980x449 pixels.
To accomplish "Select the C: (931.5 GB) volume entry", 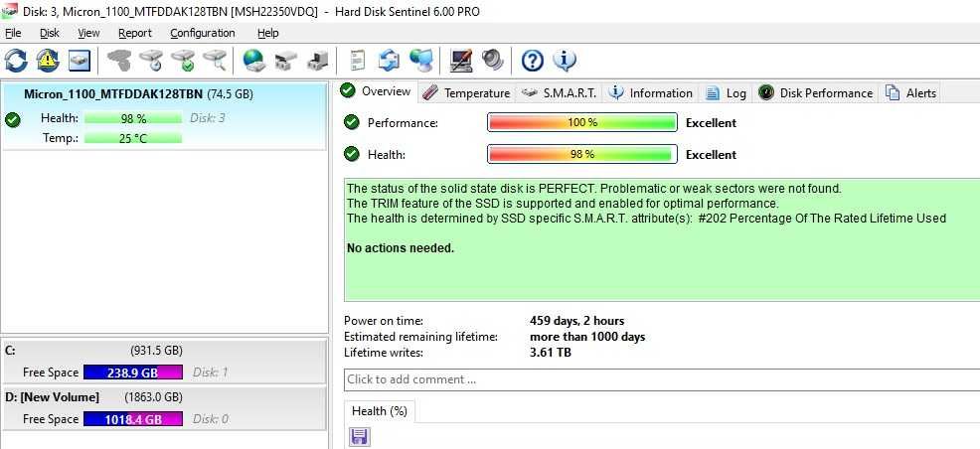I will [164, 361].
